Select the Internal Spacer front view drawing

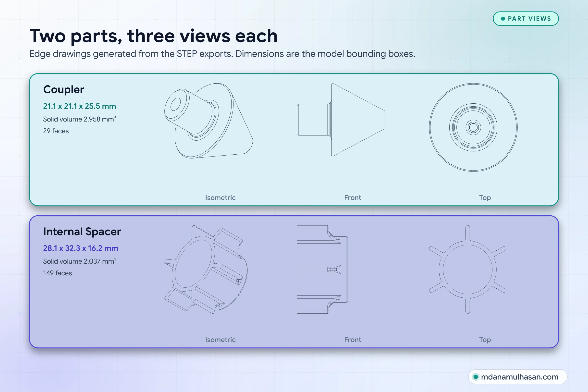(322, 269)
